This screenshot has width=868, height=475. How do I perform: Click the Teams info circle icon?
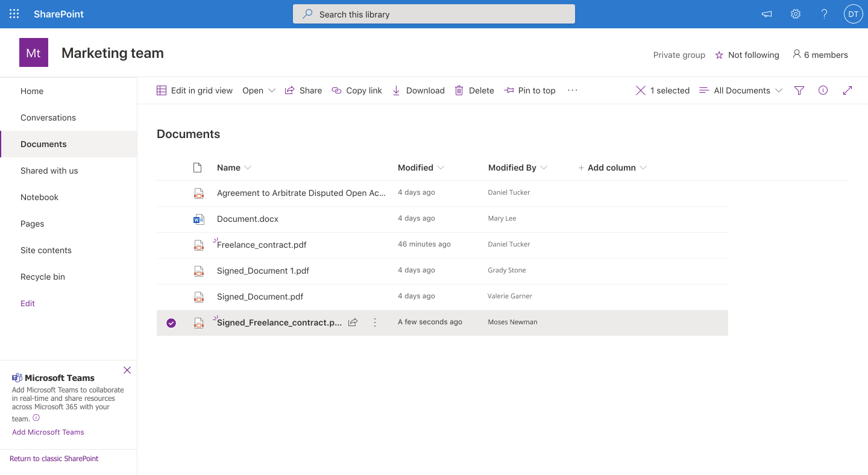click(36, 418)
